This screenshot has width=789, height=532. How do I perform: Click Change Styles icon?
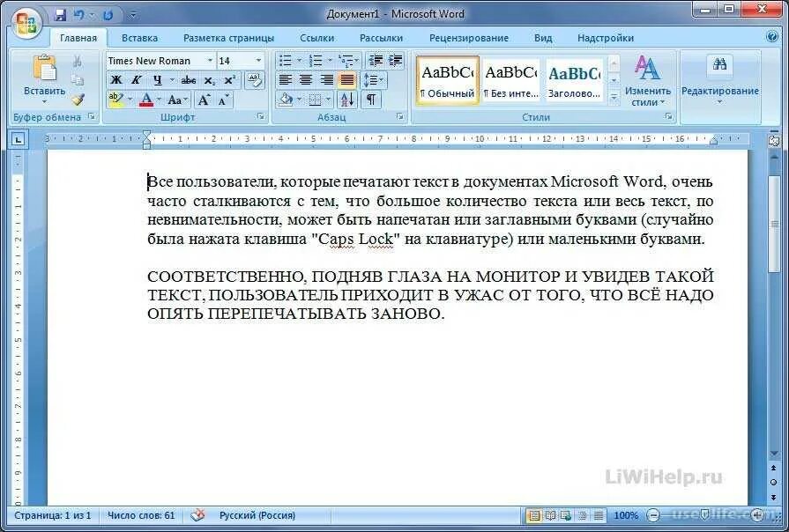coord(647,68)
